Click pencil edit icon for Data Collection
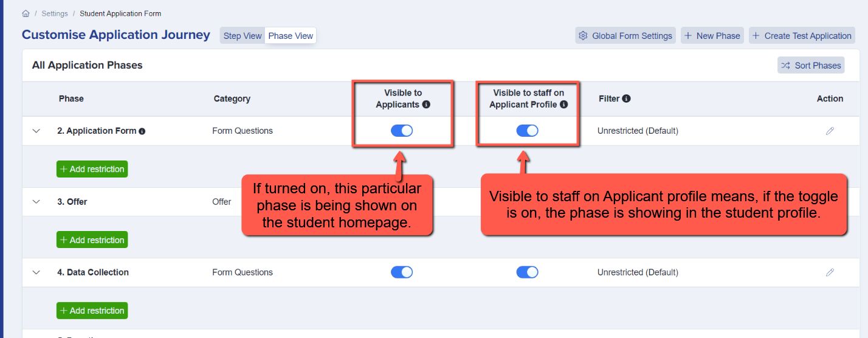The height and width of the screenshot is (338, 868). click(830, 272)
